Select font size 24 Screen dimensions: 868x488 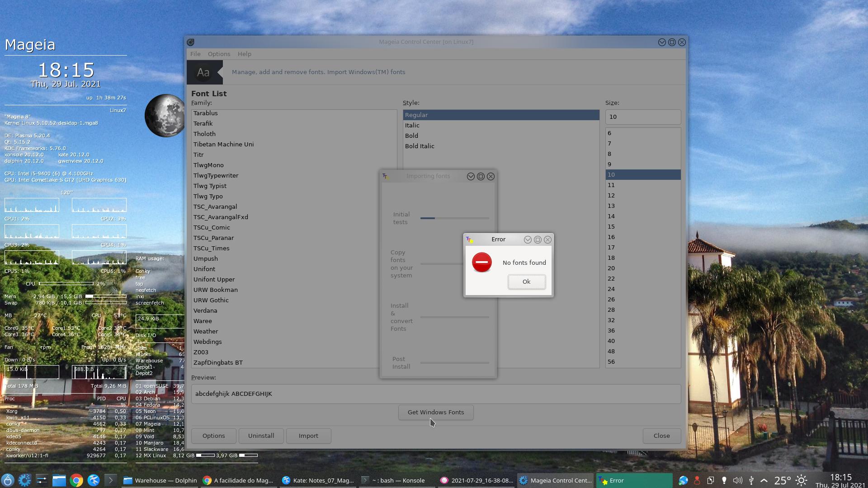643,289
